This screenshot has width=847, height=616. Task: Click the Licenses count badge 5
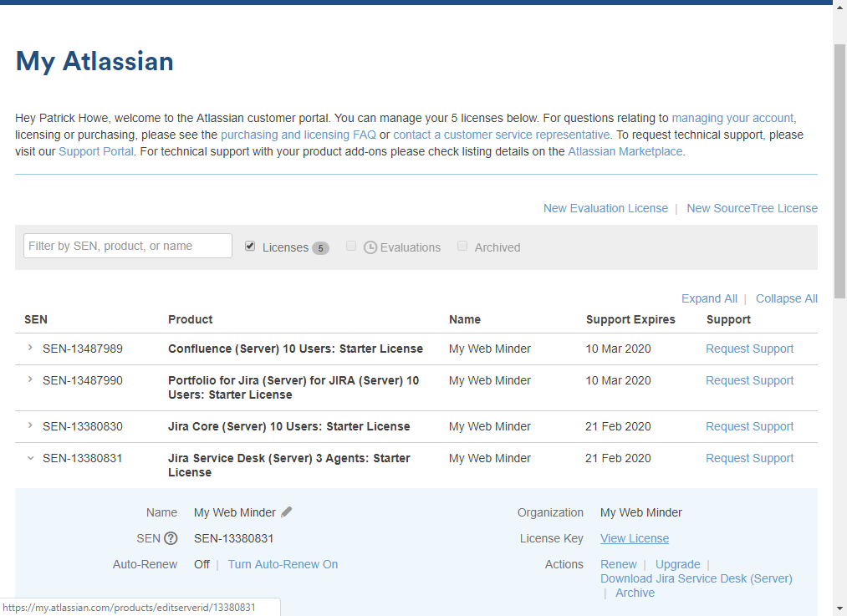coord(320,247)
